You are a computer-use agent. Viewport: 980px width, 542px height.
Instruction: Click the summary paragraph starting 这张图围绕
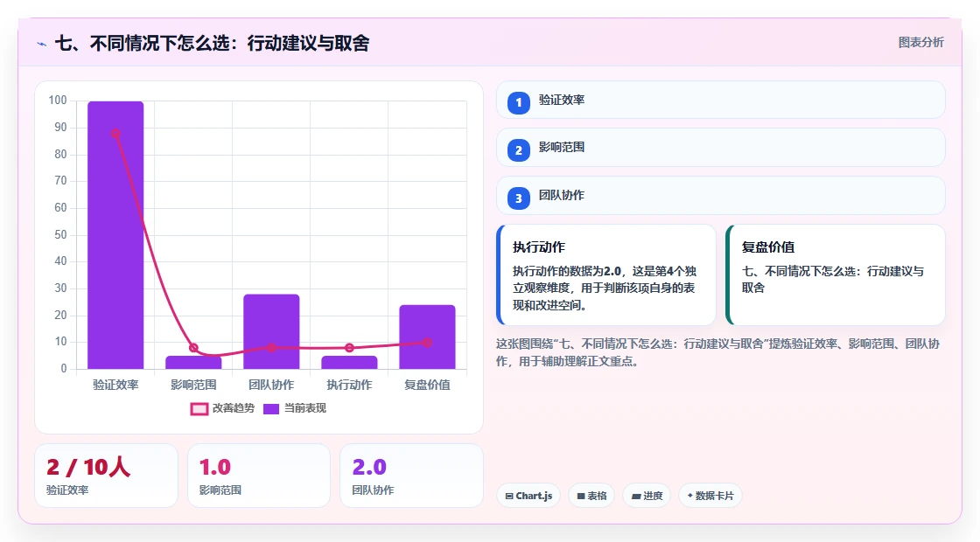718,353
